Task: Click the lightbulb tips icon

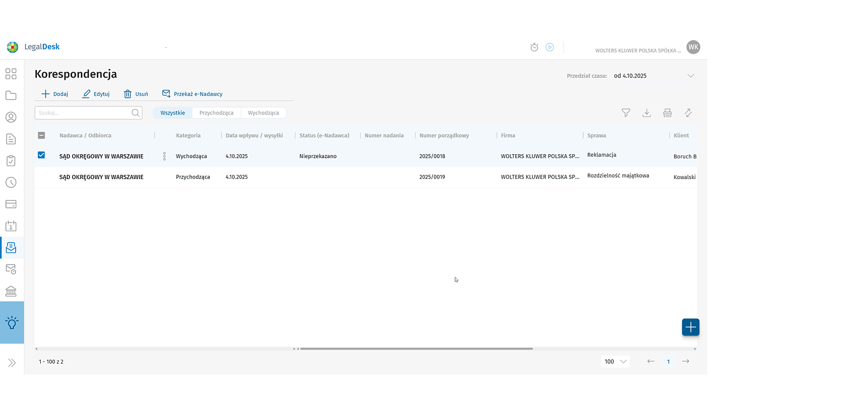Action: (12, 322)
